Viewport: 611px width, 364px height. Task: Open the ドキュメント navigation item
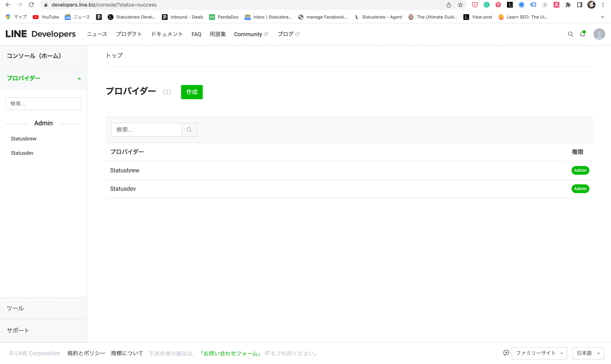pos(167,34)
